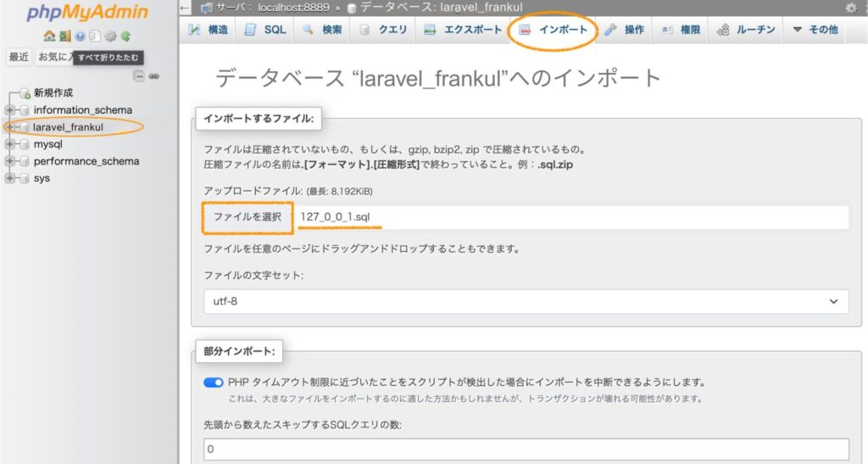Click the back arrow in breadcrumb bar
This screenshot has width=868, height=464.
[185, 8]
